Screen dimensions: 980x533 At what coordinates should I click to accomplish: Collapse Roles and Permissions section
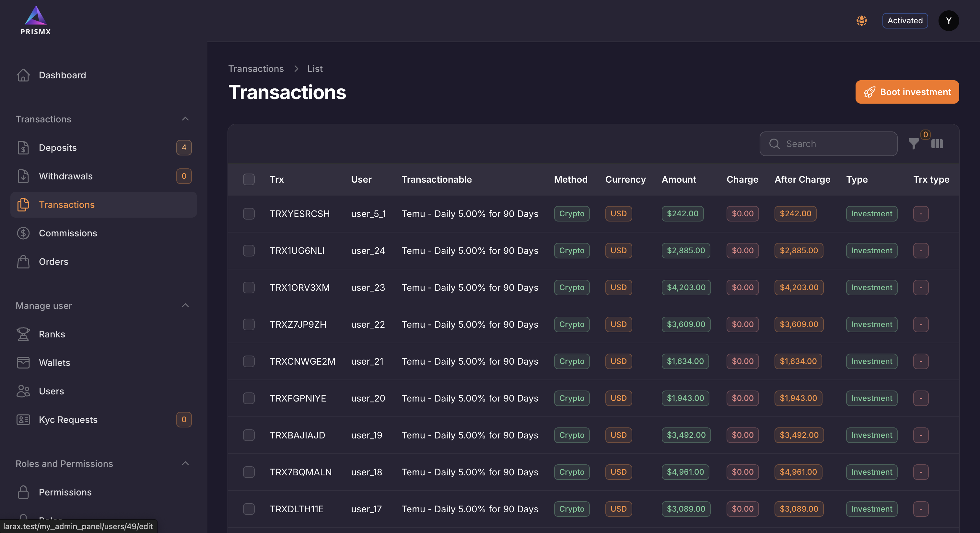(185, 463)
